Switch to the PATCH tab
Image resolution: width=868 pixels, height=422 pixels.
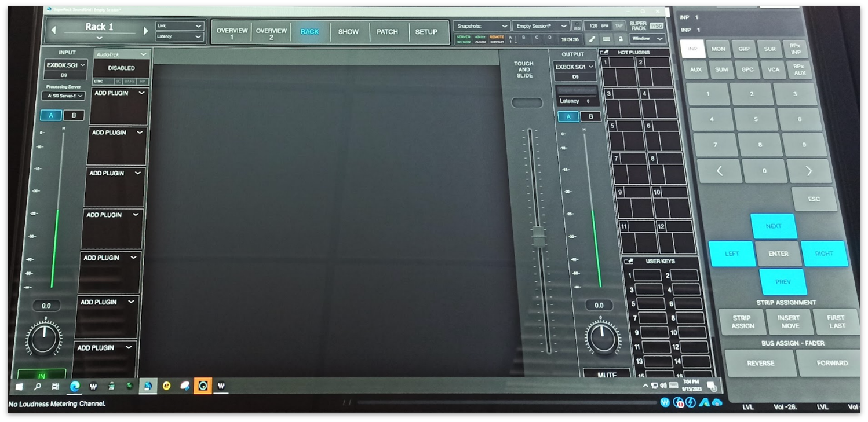(387, 32)
